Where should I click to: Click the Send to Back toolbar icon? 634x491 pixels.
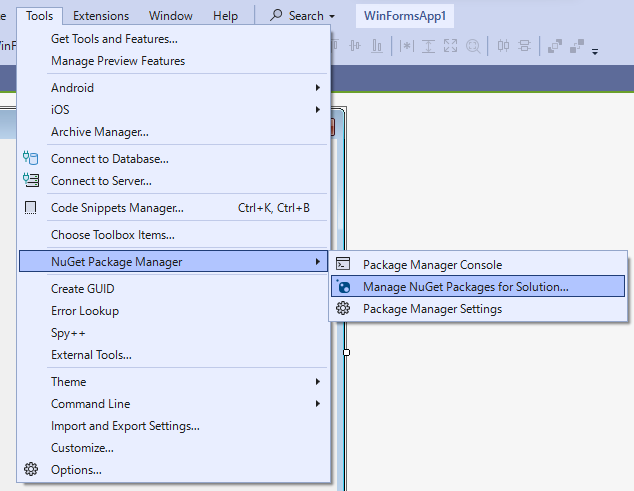[x=577, y=45]
